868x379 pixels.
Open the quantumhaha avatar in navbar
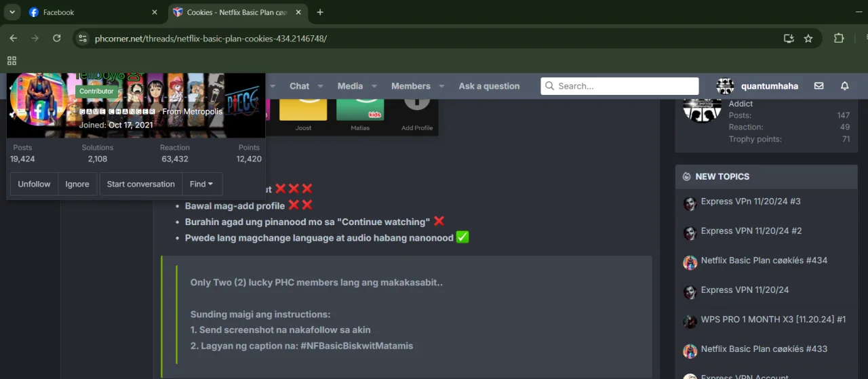click(725, 86)
